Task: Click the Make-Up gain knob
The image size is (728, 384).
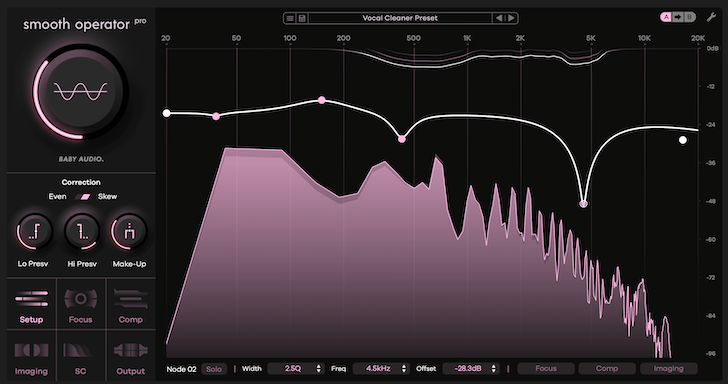Action: pyautogui.click(x=129, y=231)
